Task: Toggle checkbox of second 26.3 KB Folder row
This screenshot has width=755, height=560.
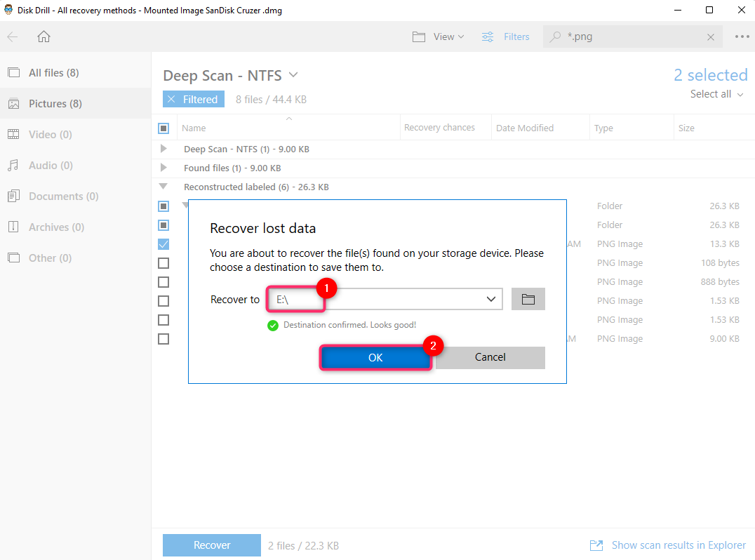Action: click(x=163, y=225)
